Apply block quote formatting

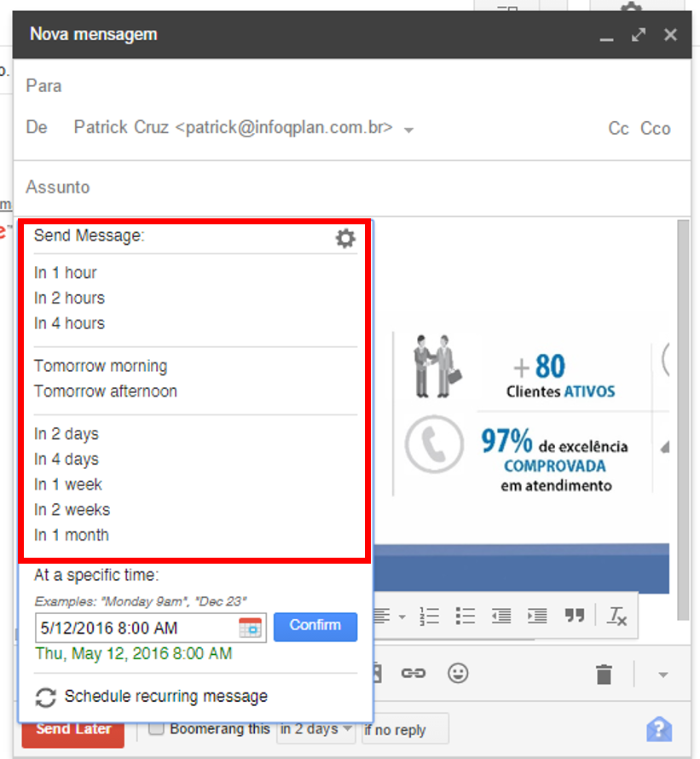click(574, 616)
